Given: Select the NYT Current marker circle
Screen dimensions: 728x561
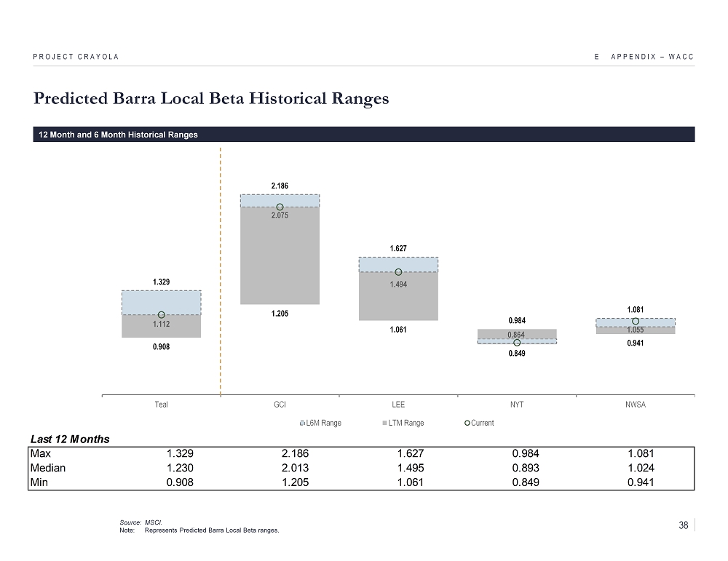Looking at the screenshot, I should [517, 343].
